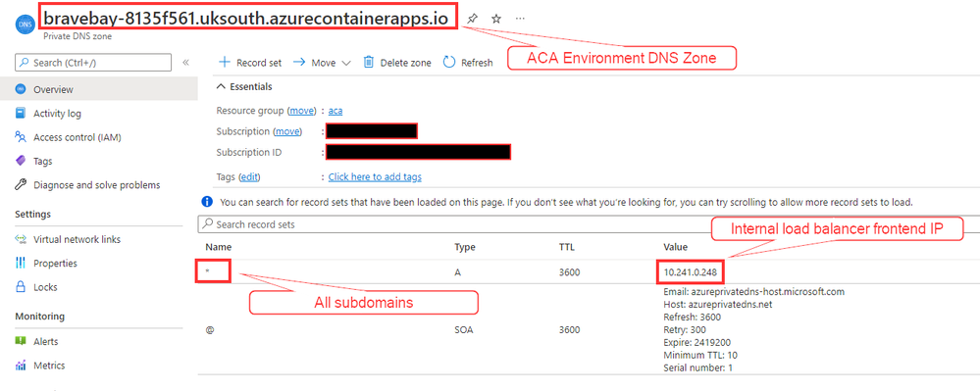This screenshot has height=391, width=980.
Task: Click Delete zone in the toolbar
Action: [397, 63]
